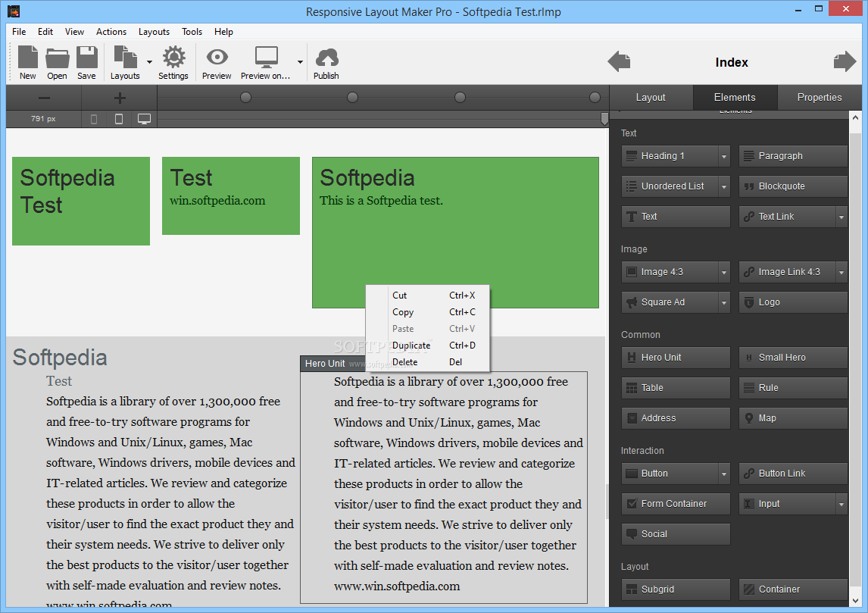Click the Preview on monitor icon
The image size is (868, 613).
click(266, 63)
